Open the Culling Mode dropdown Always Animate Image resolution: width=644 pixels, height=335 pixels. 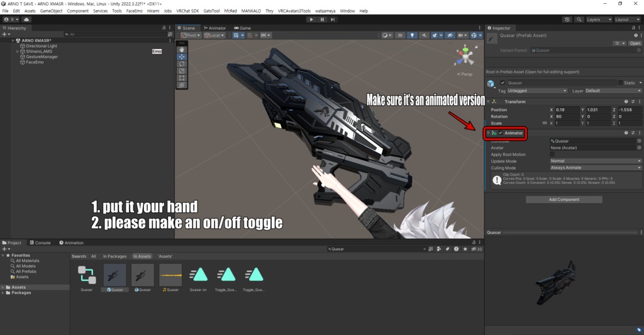coord(596,167)
